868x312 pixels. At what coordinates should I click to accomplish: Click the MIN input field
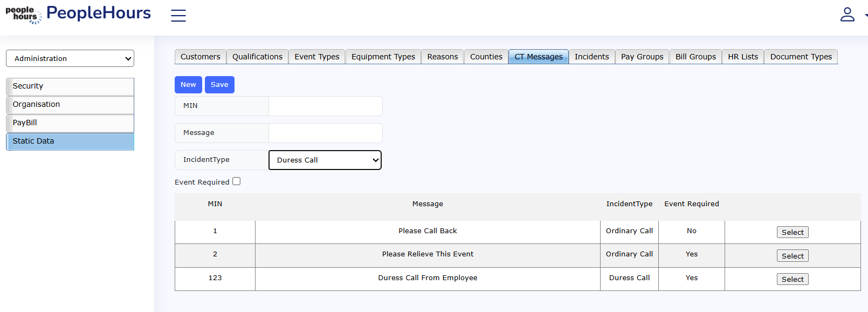click(x=325, y=106)
